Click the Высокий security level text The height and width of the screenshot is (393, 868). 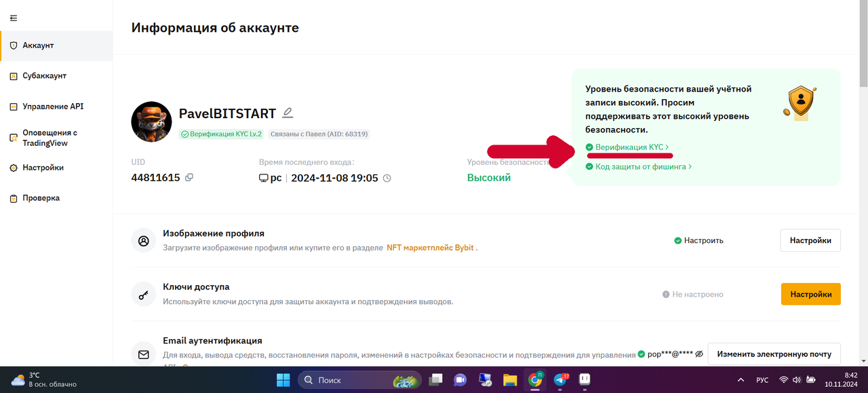pyautogui.click(x=489, y=178)
